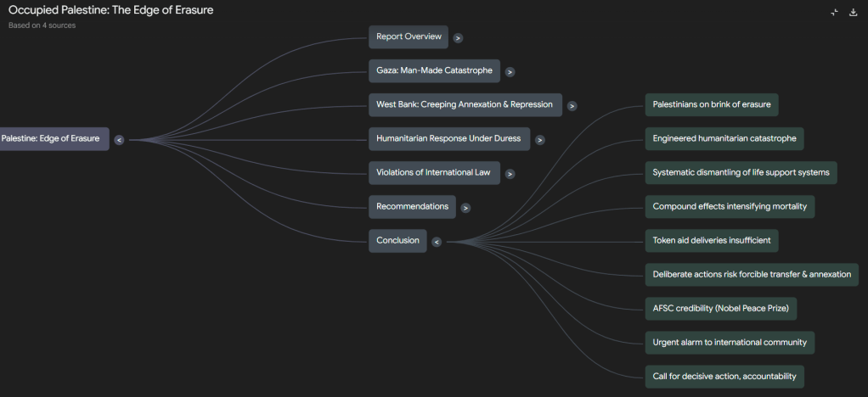Click AFSC credibility (Nobel Peace Prize) node

point(721,309)
